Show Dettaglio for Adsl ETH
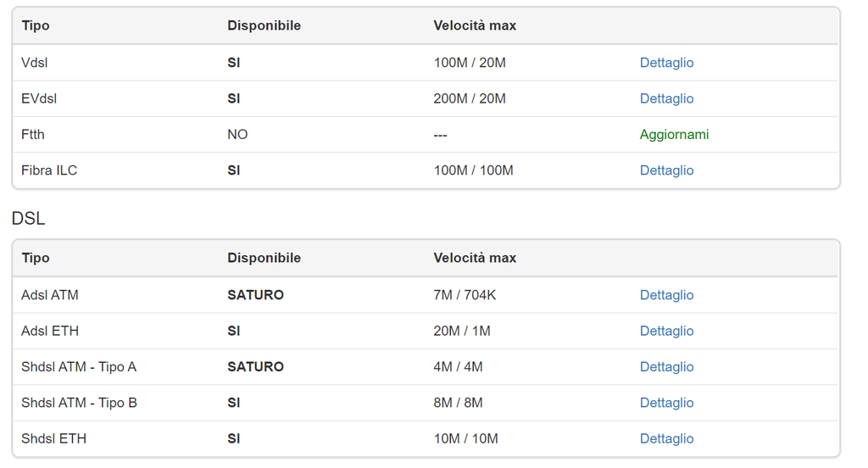 click(666, 331)
